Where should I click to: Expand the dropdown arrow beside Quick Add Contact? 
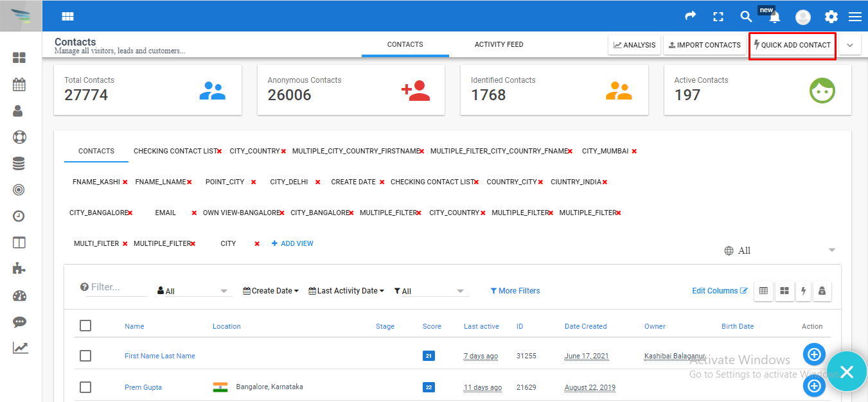(850, 45)
